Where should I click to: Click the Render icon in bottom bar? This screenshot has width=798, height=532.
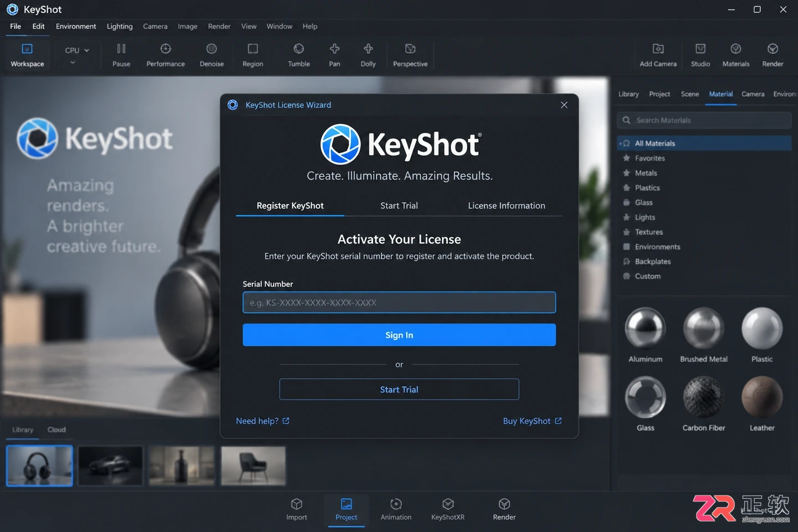click(504, 504)
